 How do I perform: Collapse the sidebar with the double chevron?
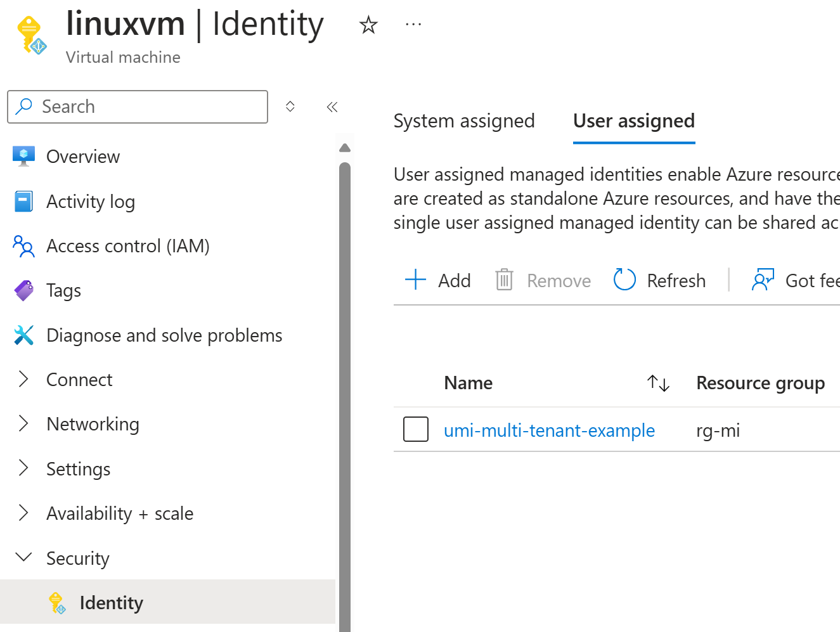(332, 107)
